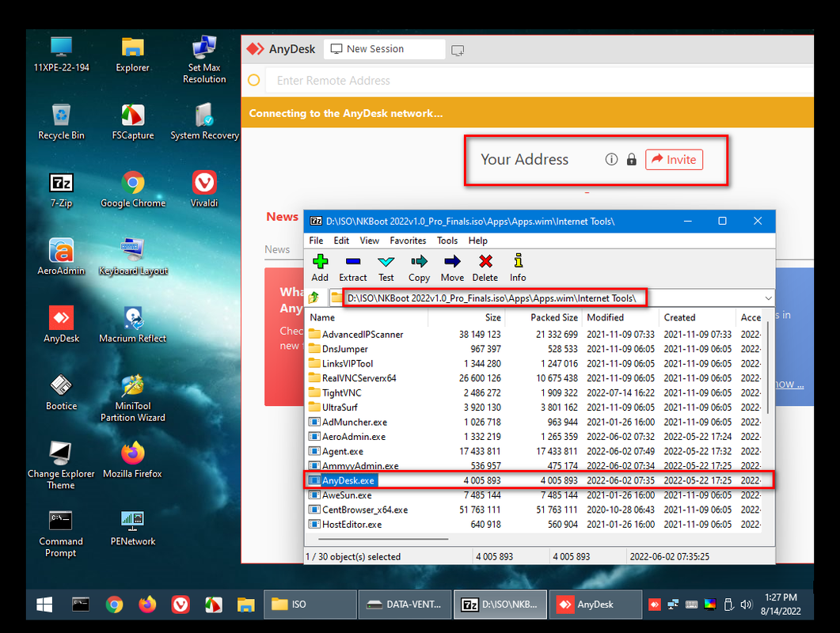Open the Google Chrome desktop icon
This screenshot has height=633, width=840.
pos(133,191)
